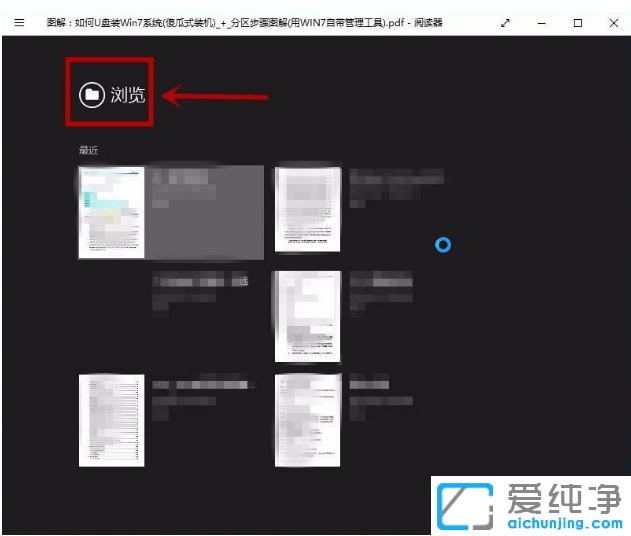Click the PDF file name in the title bar

[x=226, y=23]
